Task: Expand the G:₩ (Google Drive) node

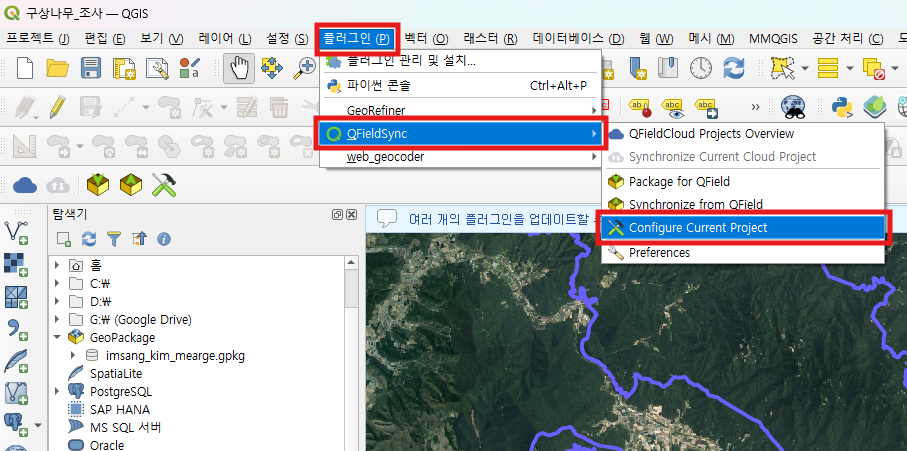Action: (57, 319)
